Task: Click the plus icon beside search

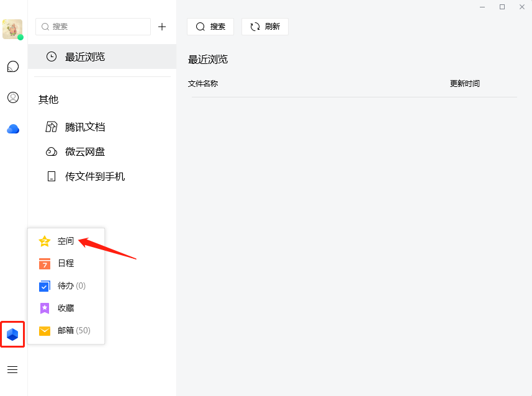Action: click(162, 27)
